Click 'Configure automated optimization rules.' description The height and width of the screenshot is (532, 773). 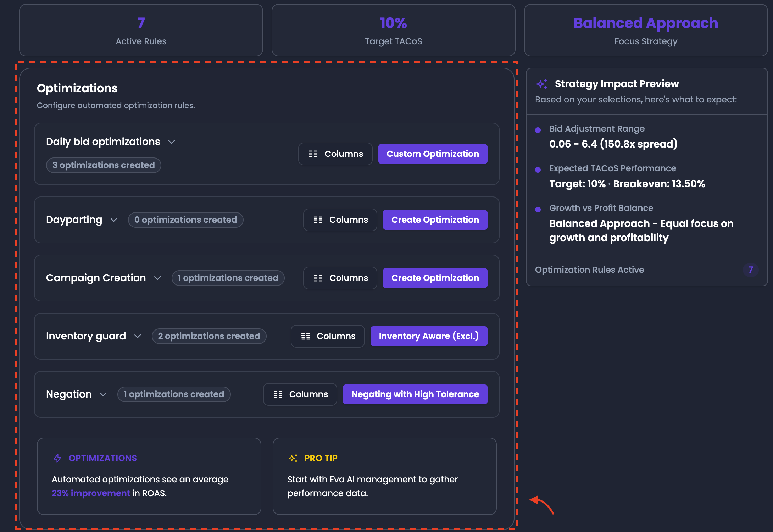(x=116, y=106)
